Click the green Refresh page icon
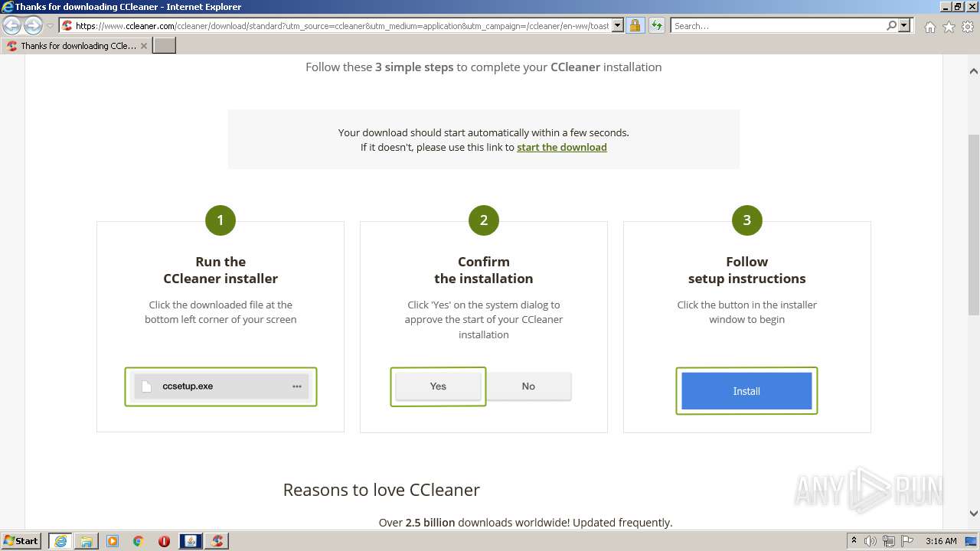980x551 pixels. [x=657, y=26]
